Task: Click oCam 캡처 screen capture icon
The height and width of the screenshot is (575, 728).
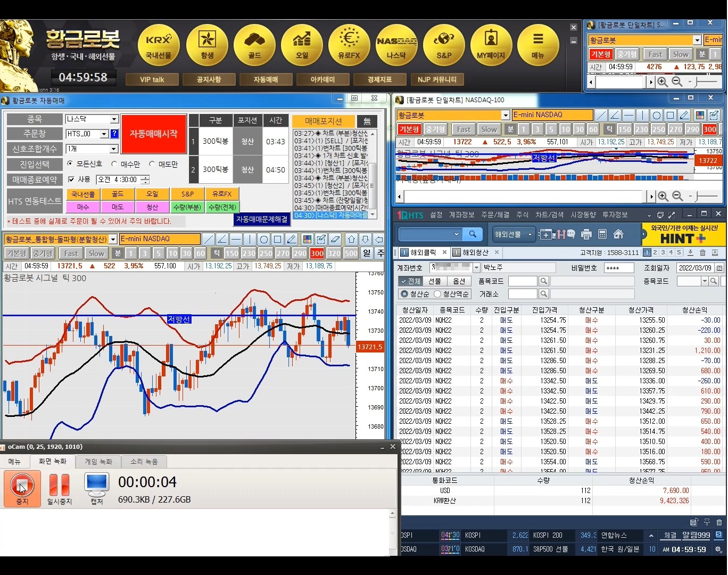Action: tap(97, 489)
